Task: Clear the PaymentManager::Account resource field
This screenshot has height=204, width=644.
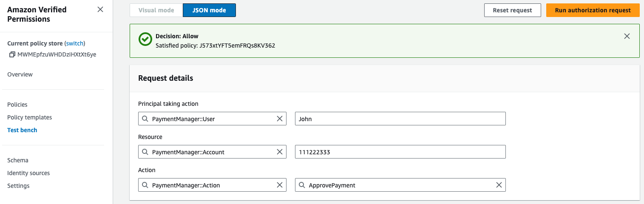Action: tap(280, 152)
